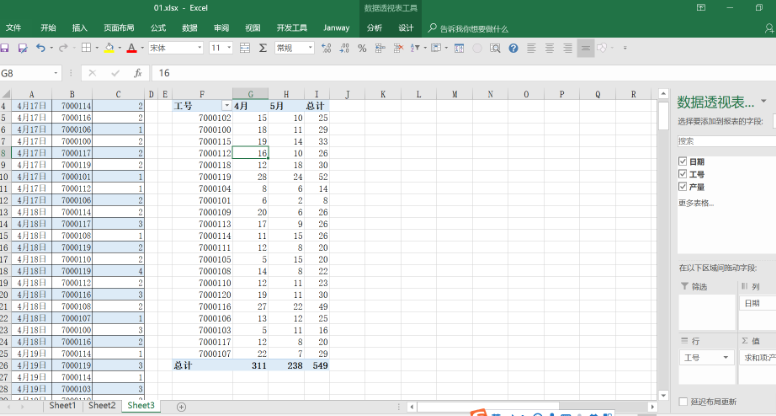776x416 pixels.
Task: Open the 文件 menu
Action: coord(13,28)
